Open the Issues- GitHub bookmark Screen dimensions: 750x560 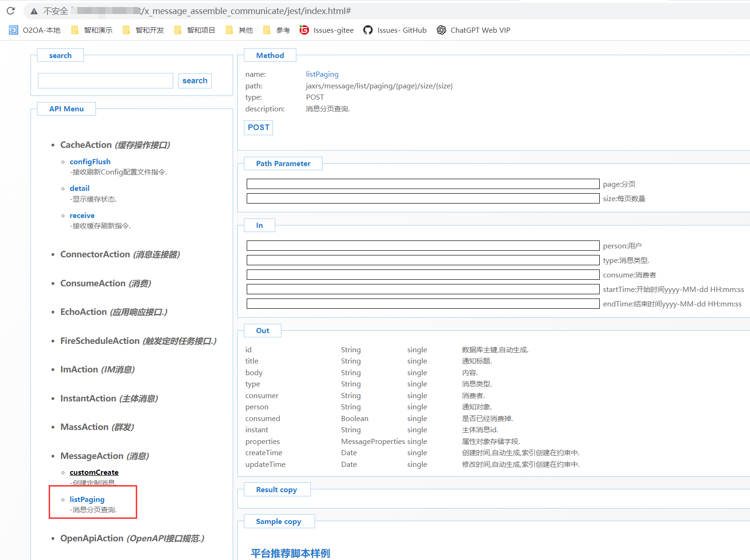click(395, 30)
